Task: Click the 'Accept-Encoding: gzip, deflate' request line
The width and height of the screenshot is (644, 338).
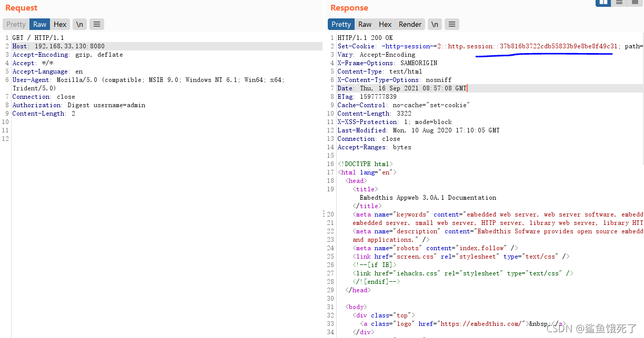Action: click(x=67, y=55)
